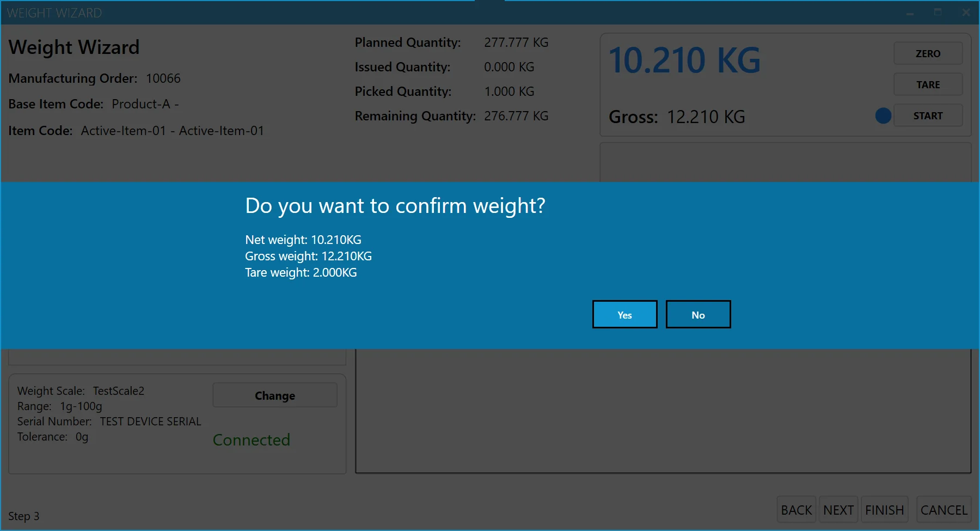Click CANCEL to exit Weight Wizard

pos(944,510)
